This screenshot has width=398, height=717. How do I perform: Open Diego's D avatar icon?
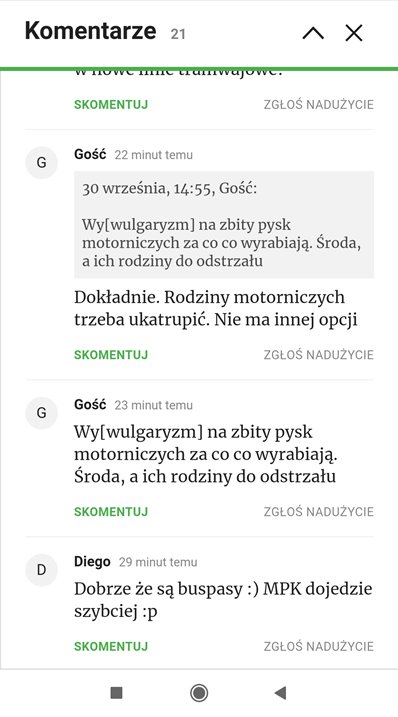coord(41,570)
